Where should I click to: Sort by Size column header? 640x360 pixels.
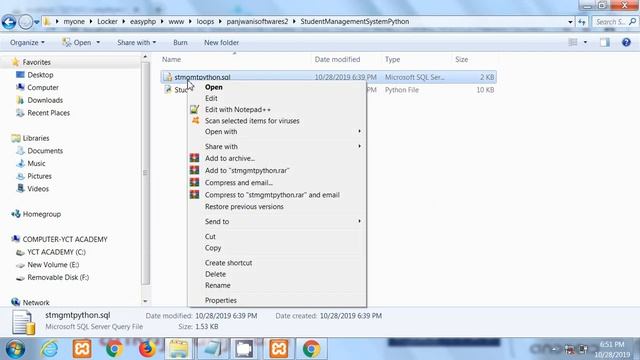coord(462,60)
